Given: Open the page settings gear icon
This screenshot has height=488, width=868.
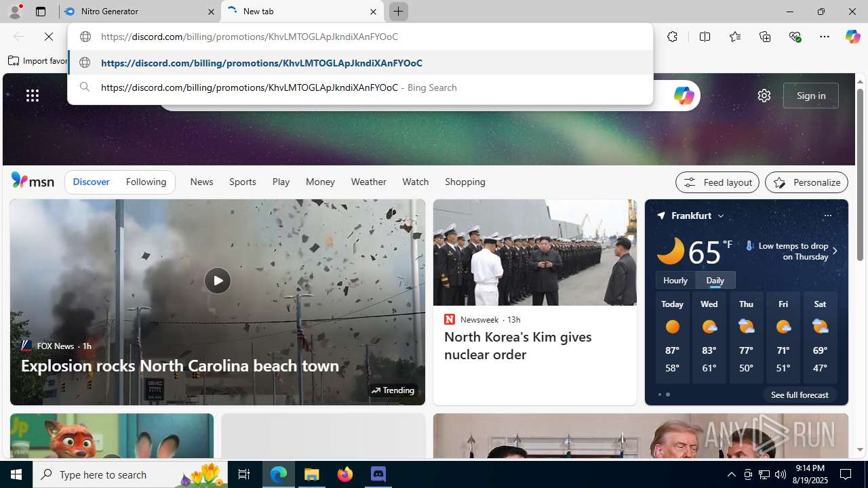Looking at the screenshot, I should (764, 96).
